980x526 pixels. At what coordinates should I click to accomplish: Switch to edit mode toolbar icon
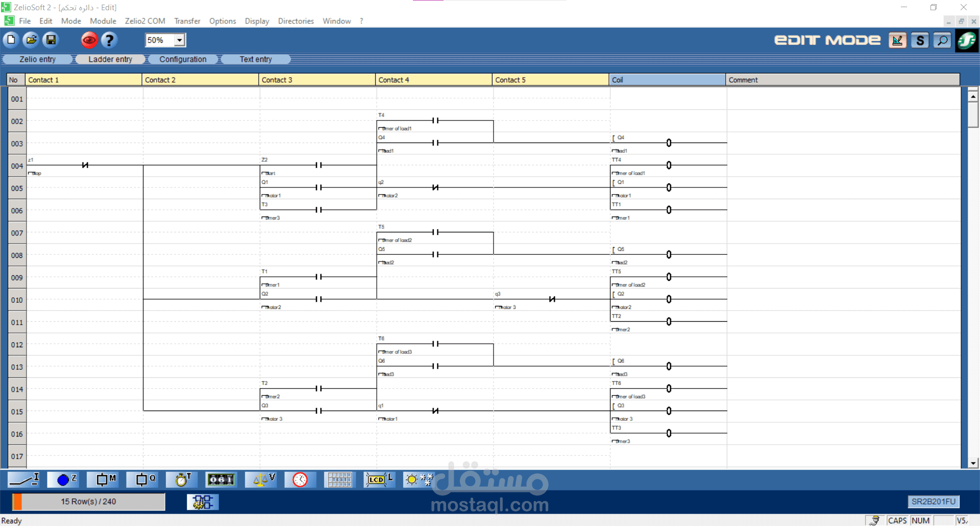[897, 40]
